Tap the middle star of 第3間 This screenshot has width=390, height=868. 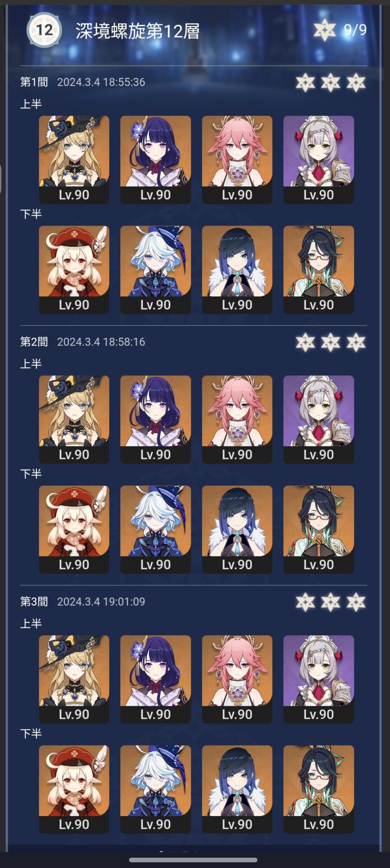click(x=331, y=602)
